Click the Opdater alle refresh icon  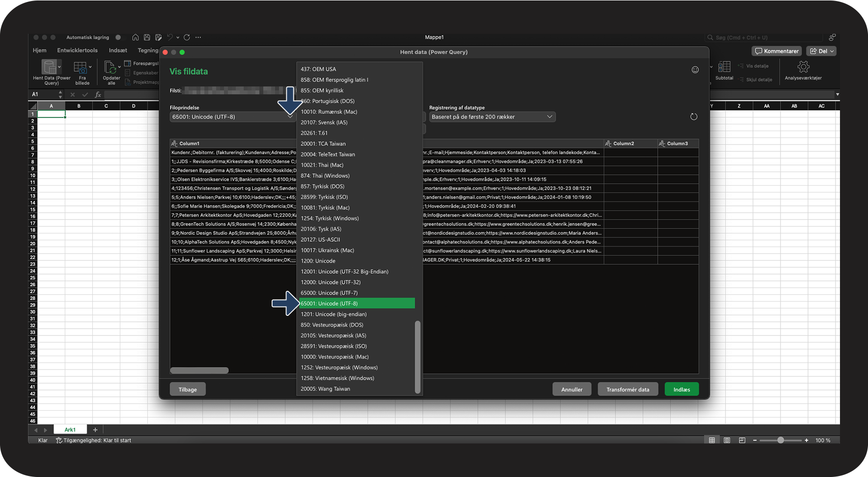tap(111, 67)
